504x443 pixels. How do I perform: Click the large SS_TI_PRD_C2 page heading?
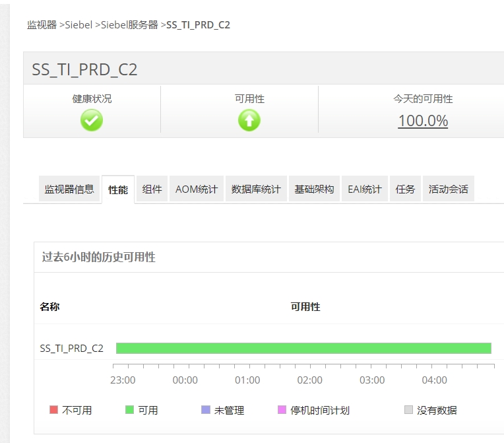pyautogui.click(x=84, y=69)
